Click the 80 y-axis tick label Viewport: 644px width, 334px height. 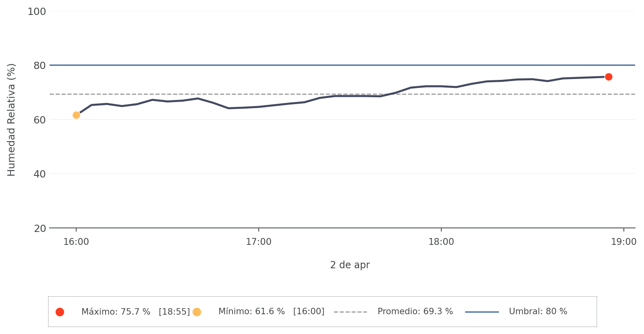pos(39,65)
